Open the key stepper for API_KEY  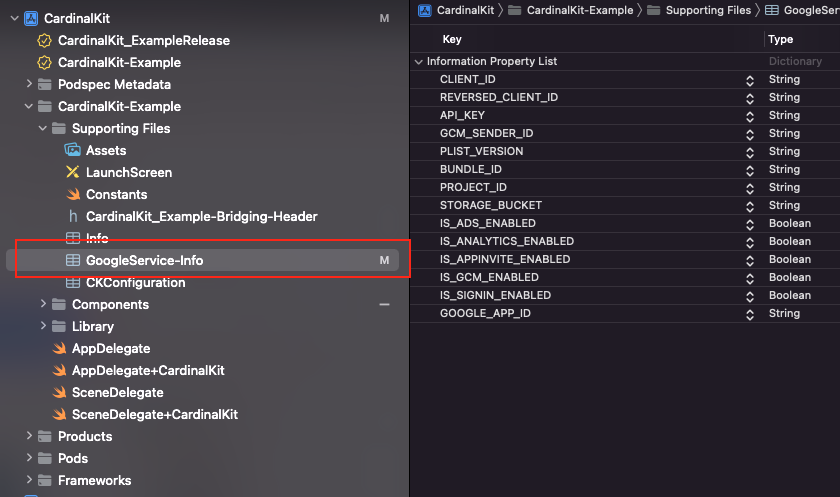pos(750,116)
